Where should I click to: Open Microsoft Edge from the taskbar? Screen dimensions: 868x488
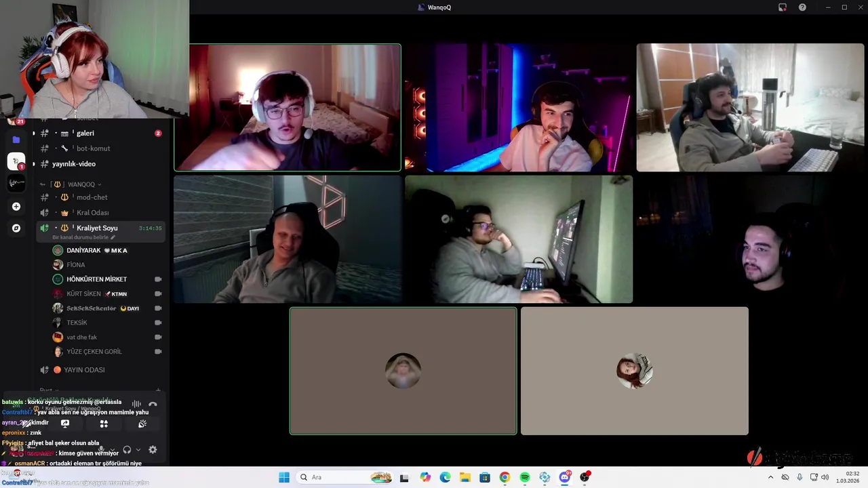[x=445, y=477]
